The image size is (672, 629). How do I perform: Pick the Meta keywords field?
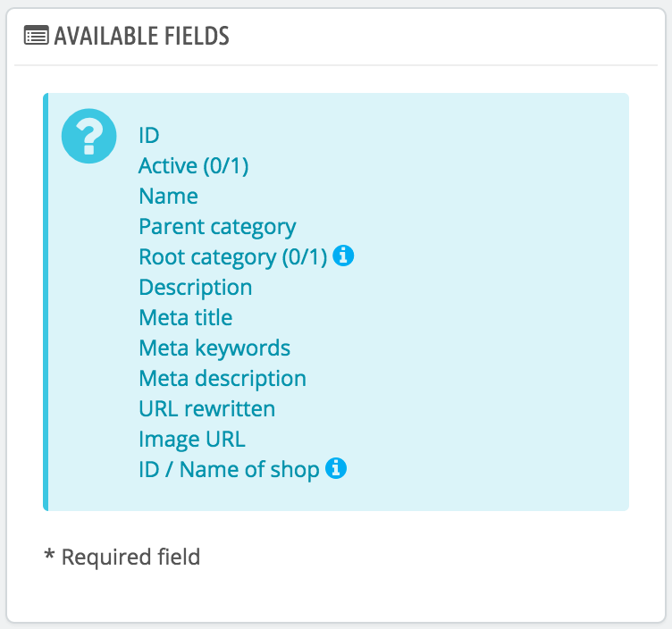click(x=214, y=348)
